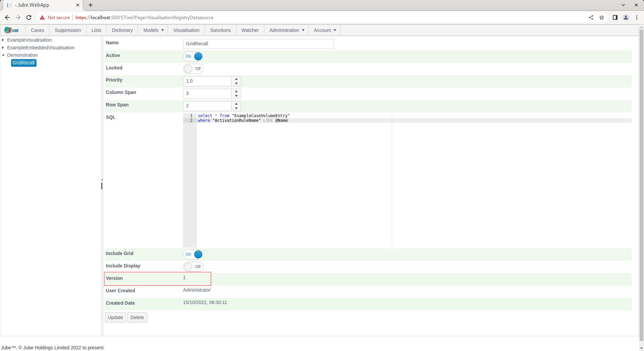The height and width of the screenshot is (351, 644).
Task: Increase the Priority value
Action: 236,79
